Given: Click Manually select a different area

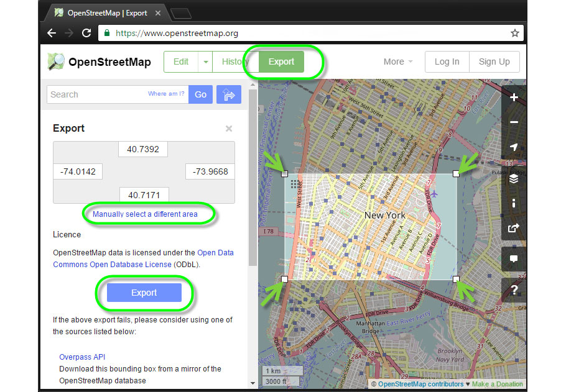Looking at the screenshot, I should point(145,214).
